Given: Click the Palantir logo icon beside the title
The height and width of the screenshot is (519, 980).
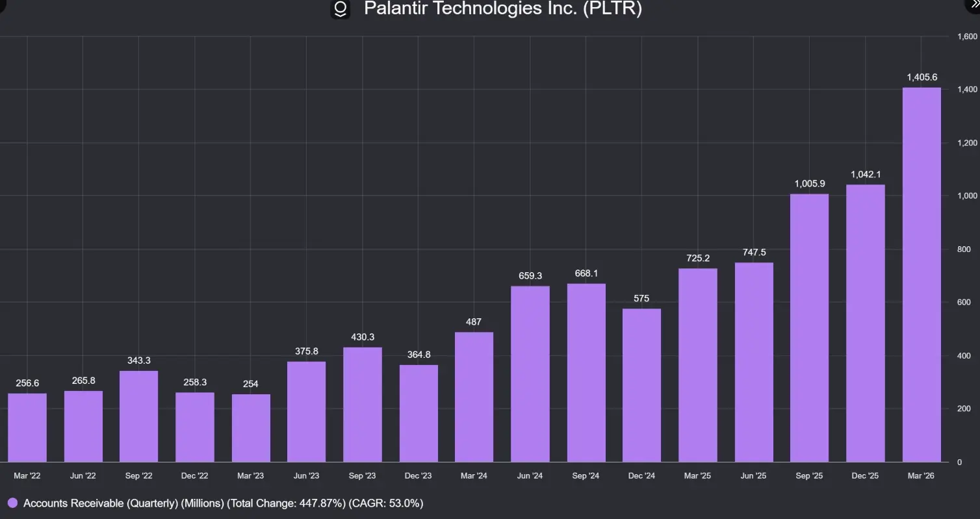Looking at the screenshot, I should [x=340, y=9].
